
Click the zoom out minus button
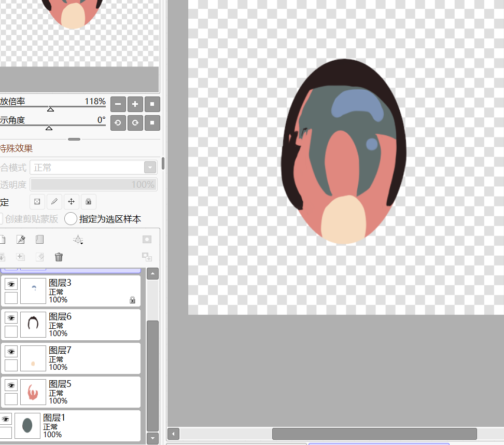(x=118, y=104)
